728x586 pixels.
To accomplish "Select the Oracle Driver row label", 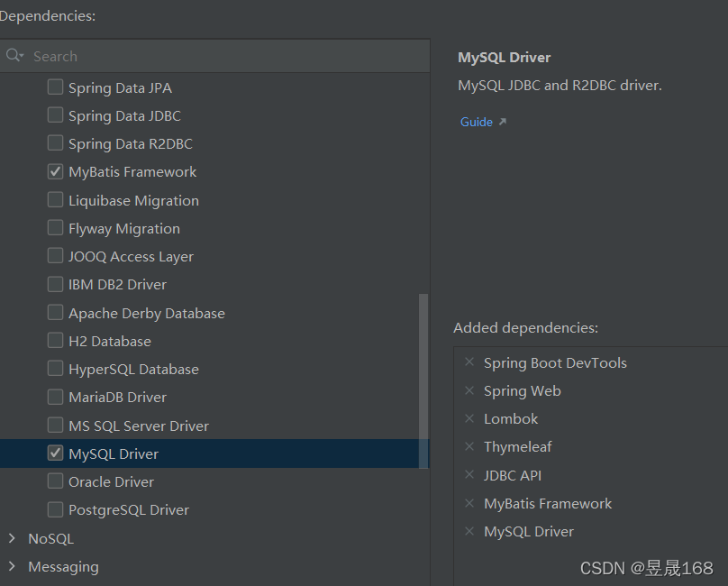I will 111,482.
